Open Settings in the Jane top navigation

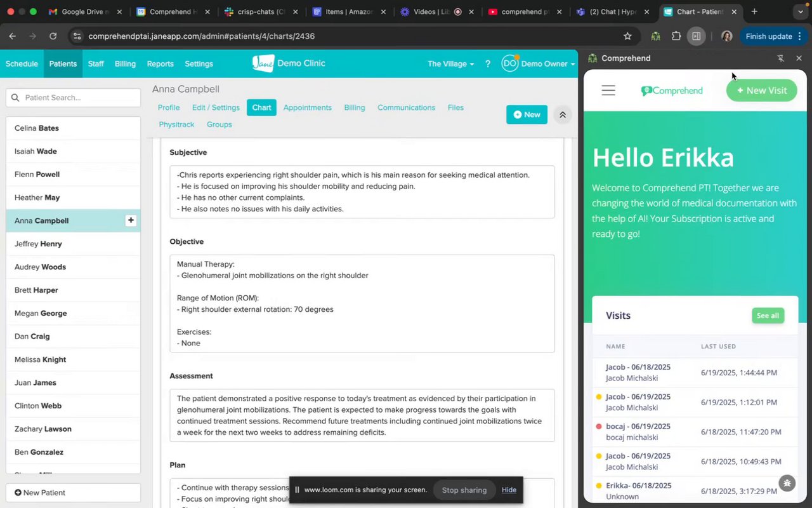[x=199, y=63]
